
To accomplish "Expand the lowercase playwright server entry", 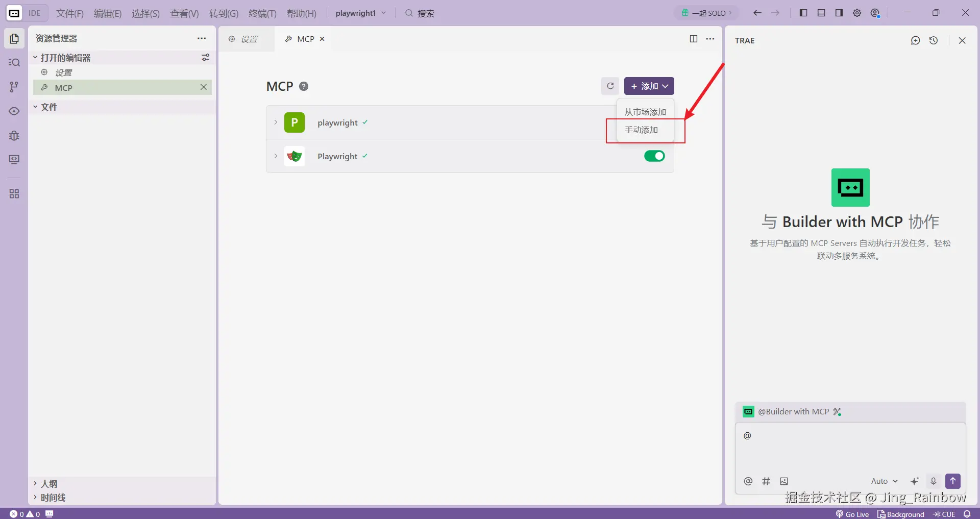I will click(x=276, y=122).
